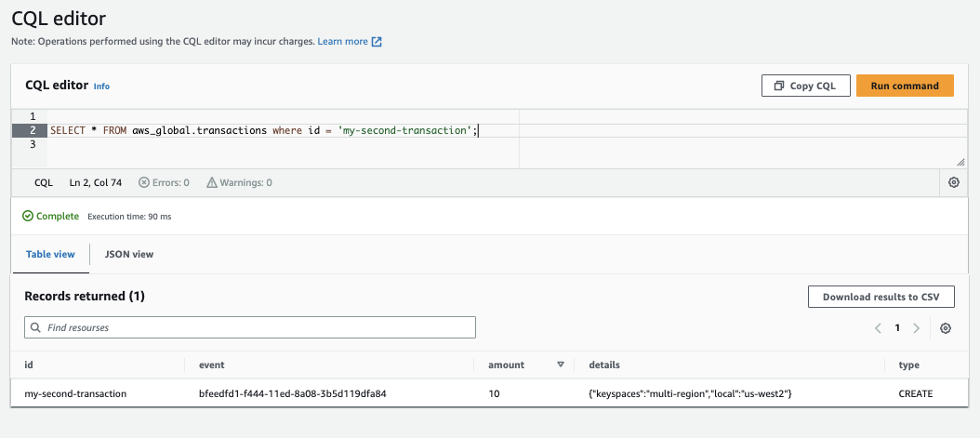Image resolution: width=980 pixels, height=438 pixels.
Task: Click the editor resize handle
Action: point(960,162)
